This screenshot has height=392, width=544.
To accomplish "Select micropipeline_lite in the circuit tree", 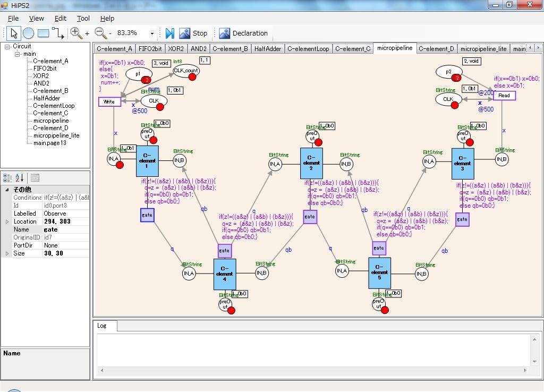I will (x=56, y=135).
